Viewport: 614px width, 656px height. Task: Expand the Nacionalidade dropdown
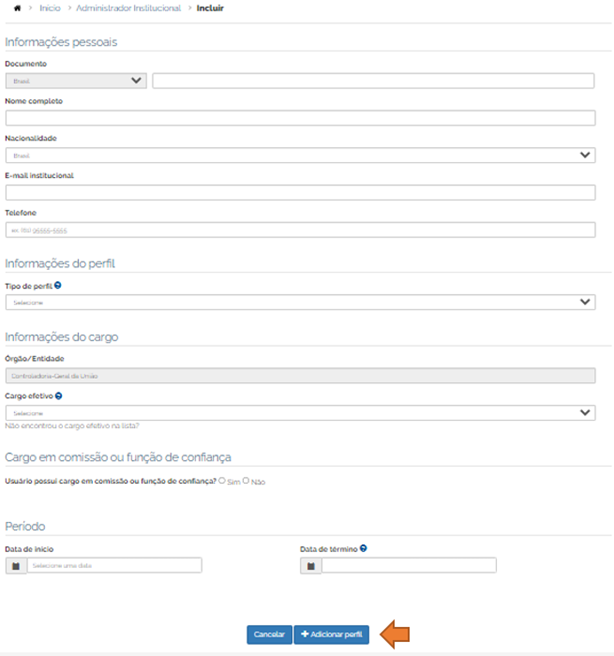pyautogui.click(x=300, y=155)
